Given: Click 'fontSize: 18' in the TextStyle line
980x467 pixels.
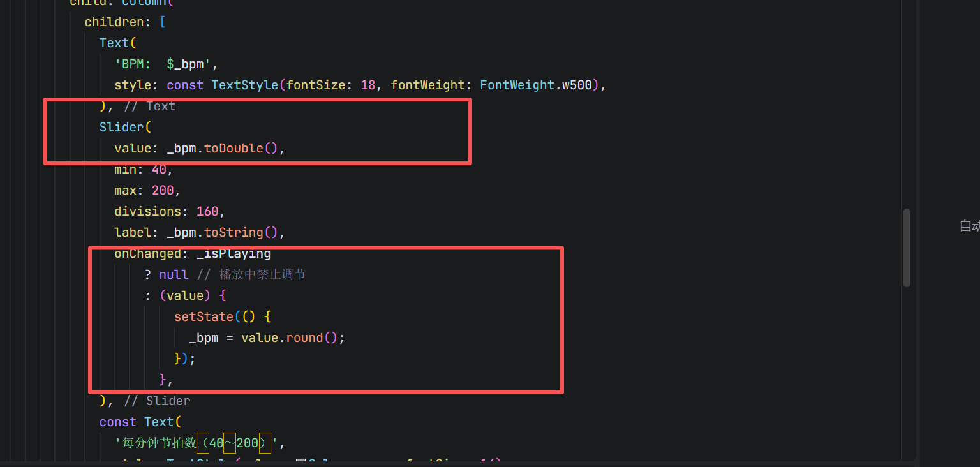Looking at the screenshot, I should click(331, 85).
